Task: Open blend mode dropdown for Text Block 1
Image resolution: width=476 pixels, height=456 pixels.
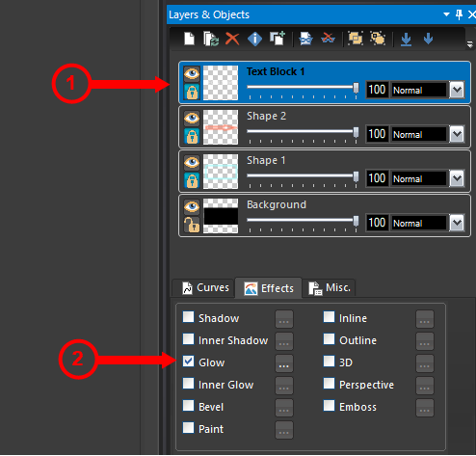Action: click(457, 90)
